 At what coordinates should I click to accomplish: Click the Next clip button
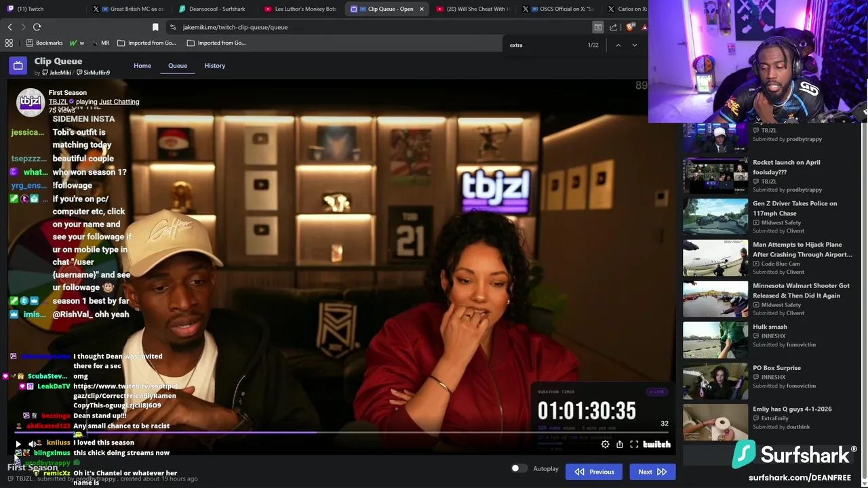(652, 472)
